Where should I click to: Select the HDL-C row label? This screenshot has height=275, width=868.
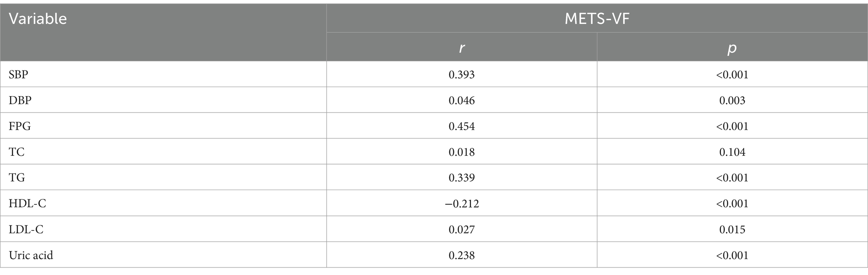pyautogui.click(x=27, y=204)
